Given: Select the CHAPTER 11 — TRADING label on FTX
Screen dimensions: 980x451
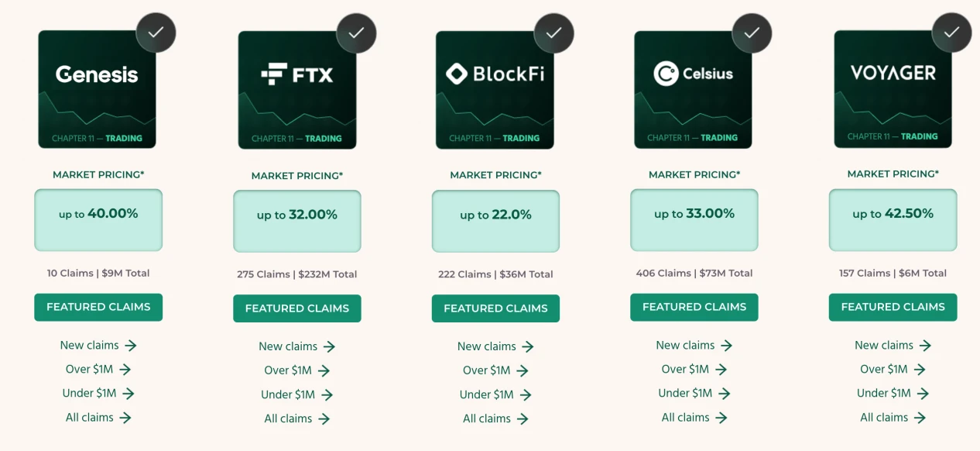Looking at the screenshot, I should click(296, 138).
